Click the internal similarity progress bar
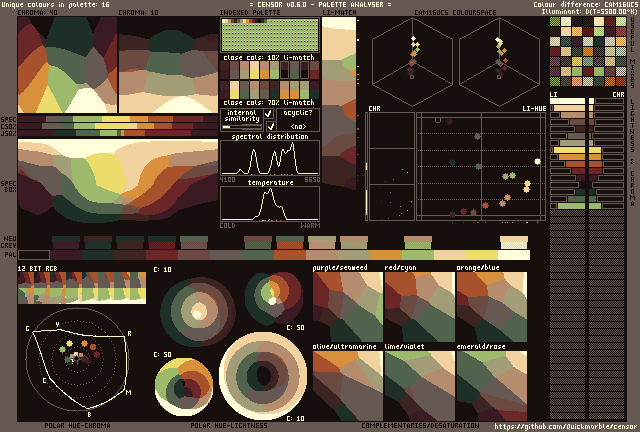 point(242,127)
